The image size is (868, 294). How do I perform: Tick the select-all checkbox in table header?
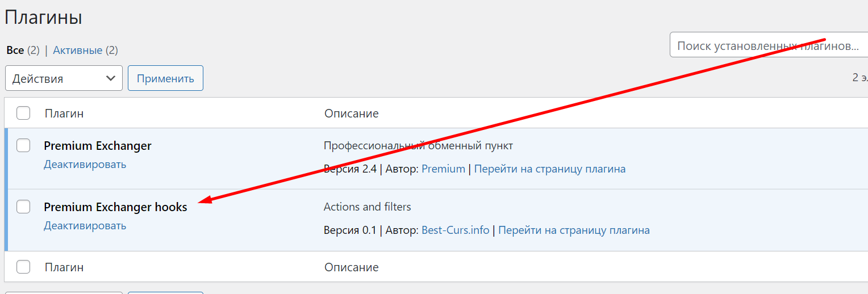(x=23, y=113)
